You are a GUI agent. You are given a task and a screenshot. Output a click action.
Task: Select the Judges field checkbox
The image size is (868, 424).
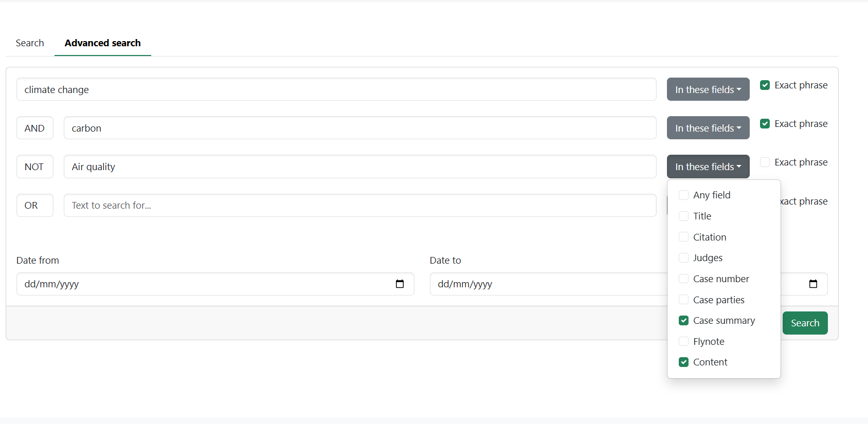[683, 258]
